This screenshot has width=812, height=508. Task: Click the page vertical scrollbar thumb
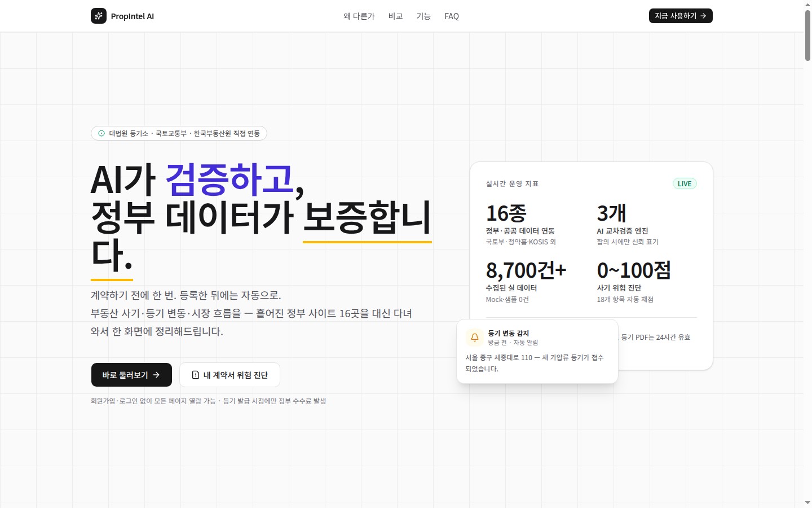[807, 36]
